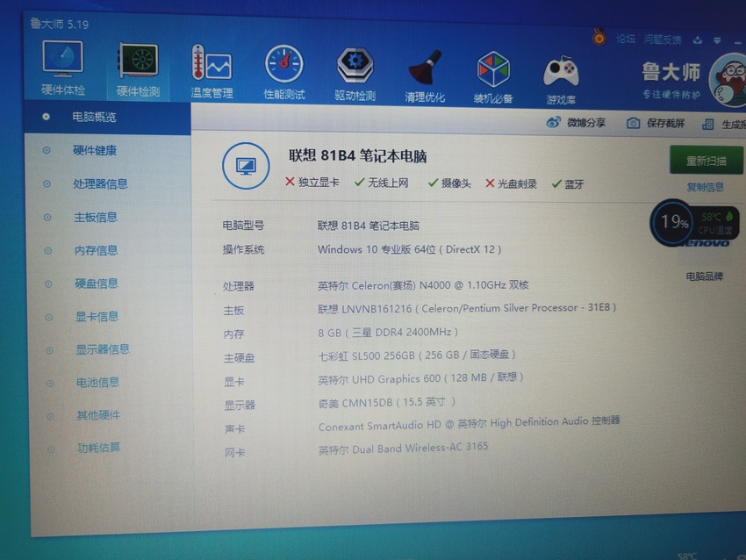Click the Windows 10 专业版 64位 value
This screenshot has height=560, width=746.
click(409, 249)
